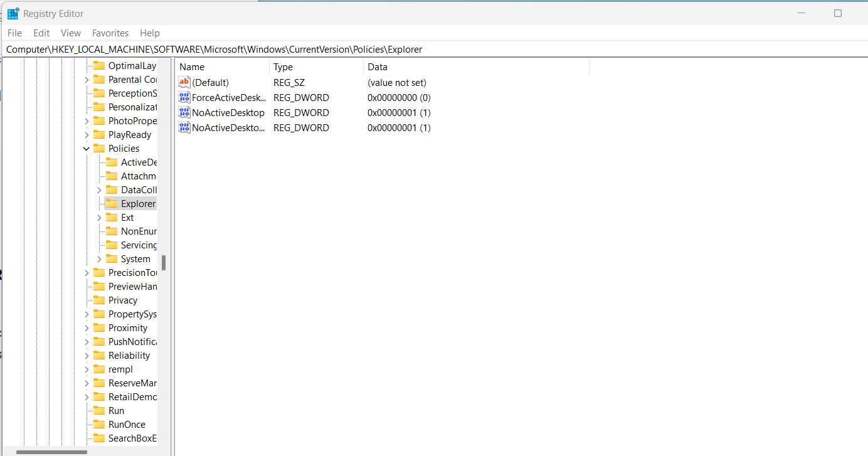Click the folder icon of PreviewHan key
The height and width of the screenshot is (456, 868).
click(x=99, y=286)
